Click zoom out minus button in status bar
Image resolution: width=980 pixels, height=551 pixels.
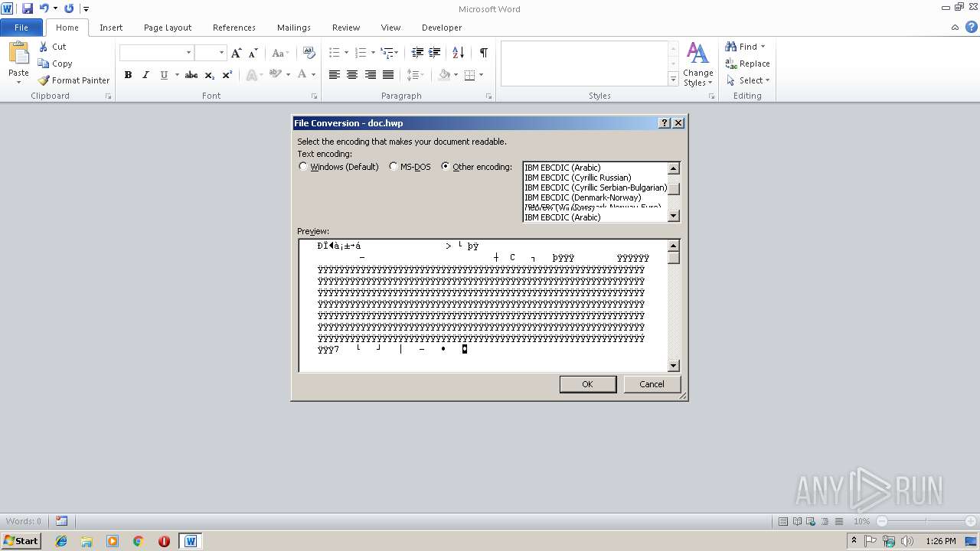[882, 521]
